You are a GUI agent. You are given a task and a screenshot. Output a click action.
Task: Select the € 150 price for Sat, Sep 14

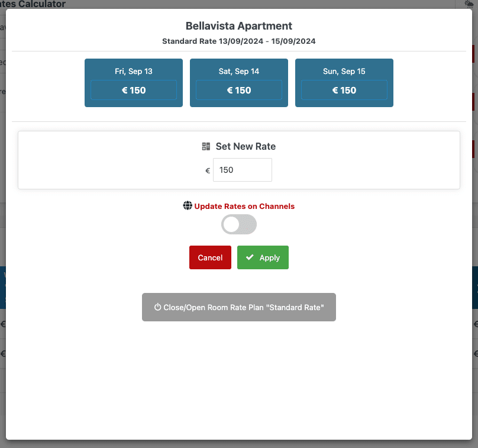pos(239,91)
